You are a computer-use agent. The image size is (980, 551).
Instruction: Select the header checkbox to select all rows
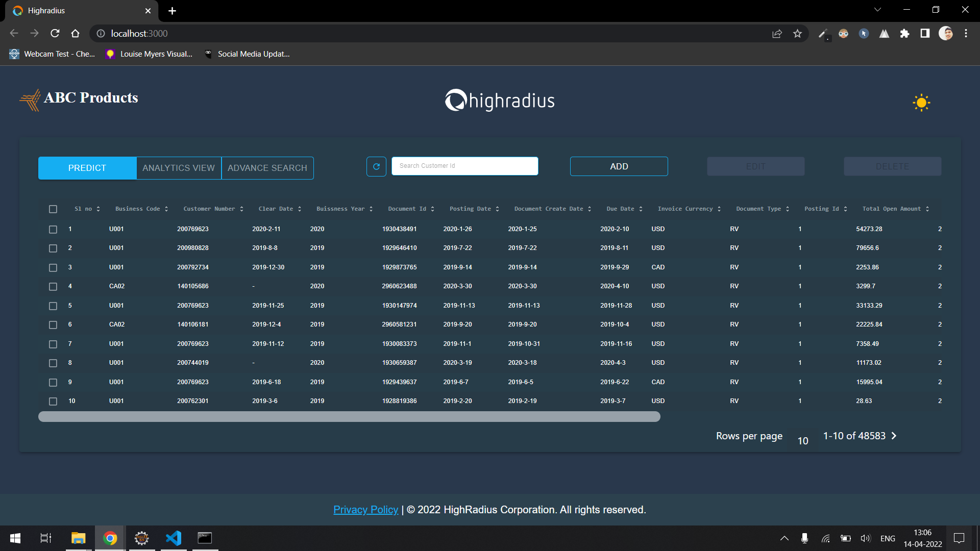point(53,209)
